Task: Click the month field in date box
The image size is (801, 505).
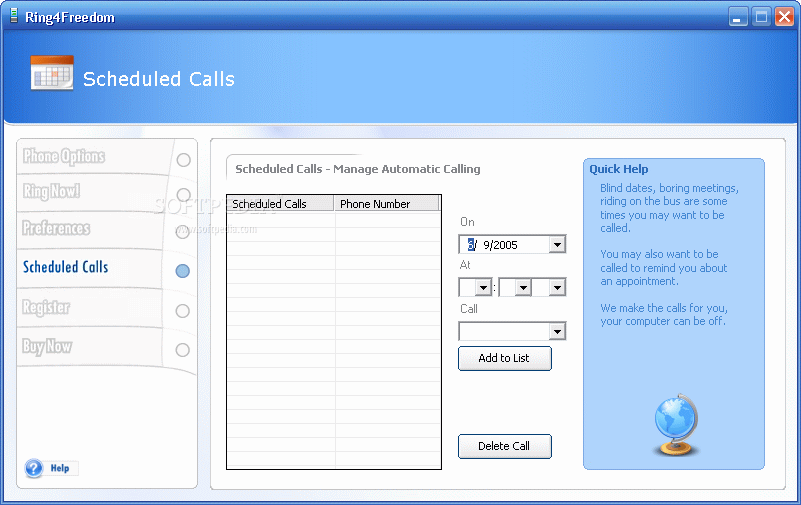Action: point(472,245)
